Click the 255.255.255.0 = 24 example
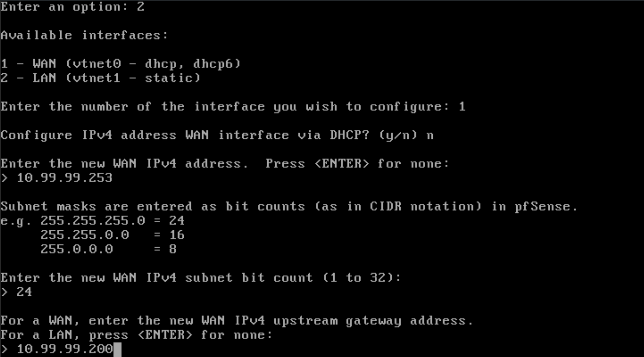This screenshot has height=357, width=644. 112,221
